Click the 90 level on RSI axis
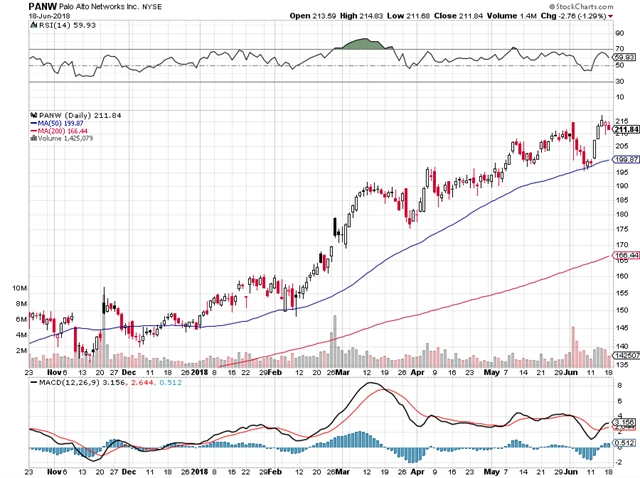 coord(620,33)
